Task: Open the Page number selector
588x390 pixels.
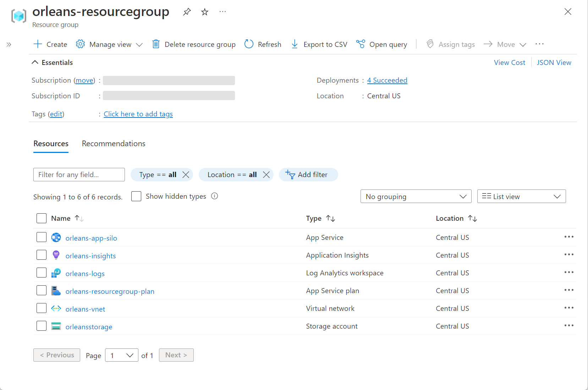Action: point(121,355)
